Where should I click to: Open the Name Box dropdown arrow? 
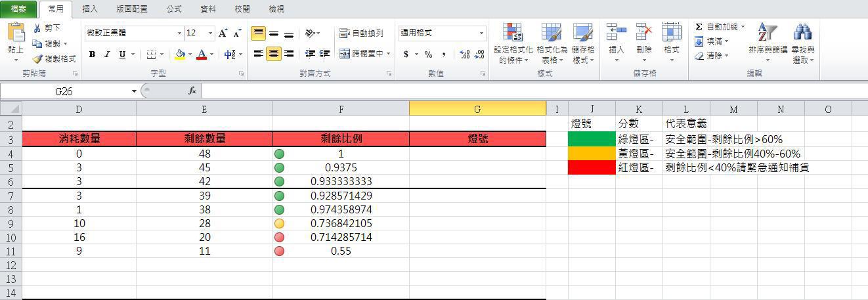click(x=134, y=91)
